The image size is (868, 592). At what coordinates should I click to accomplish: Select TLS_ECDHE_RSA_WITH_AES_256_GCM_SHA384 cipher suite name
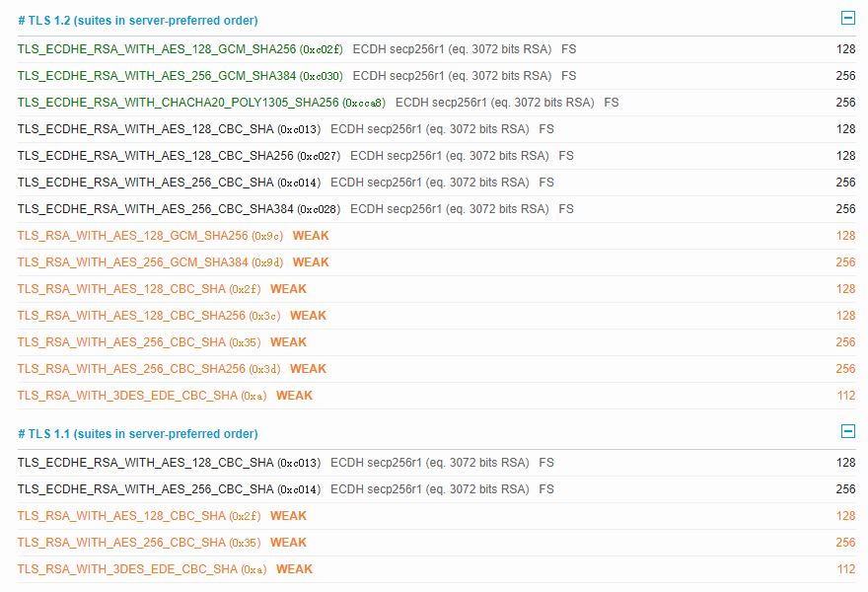point(157,76)
